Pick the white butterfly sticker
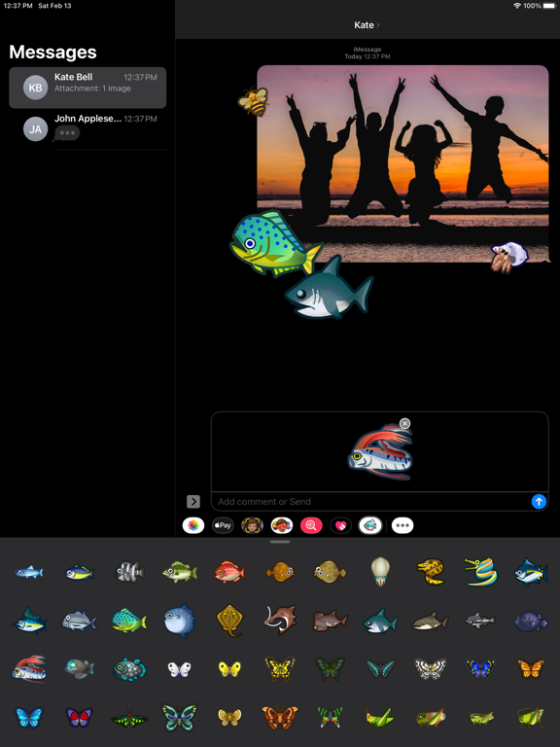 pos(179,669)
